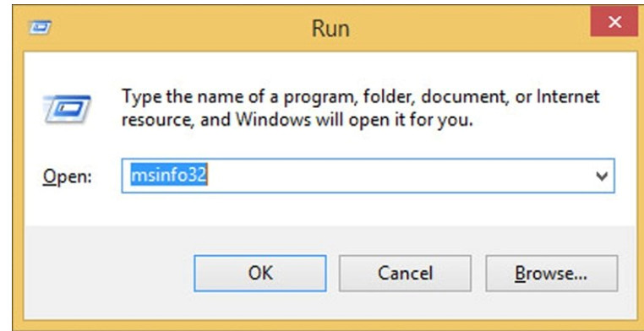This screenshot has height=331, width=644.
Task: Click the "Open:" label
Action: tap(68, 176)
